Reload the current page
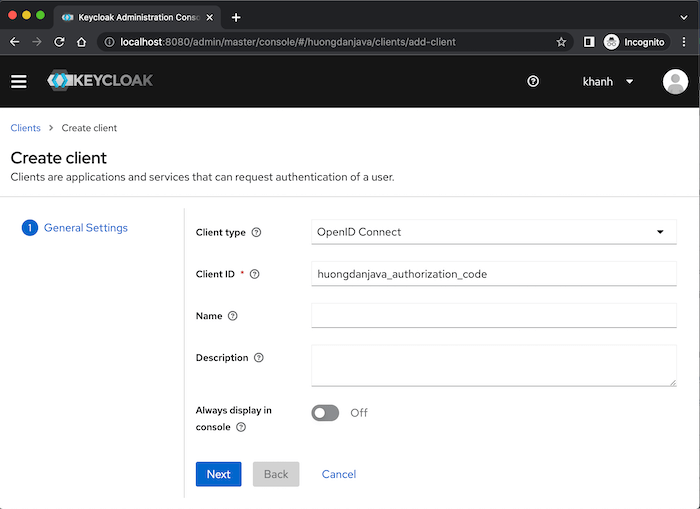The width and height of the screenshot is (700, 509). click(x=59, y=42)
